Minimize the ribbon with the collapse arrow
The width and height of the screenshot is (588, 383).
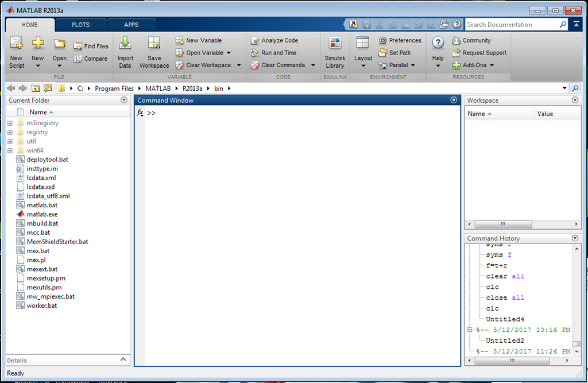(577, 24)
